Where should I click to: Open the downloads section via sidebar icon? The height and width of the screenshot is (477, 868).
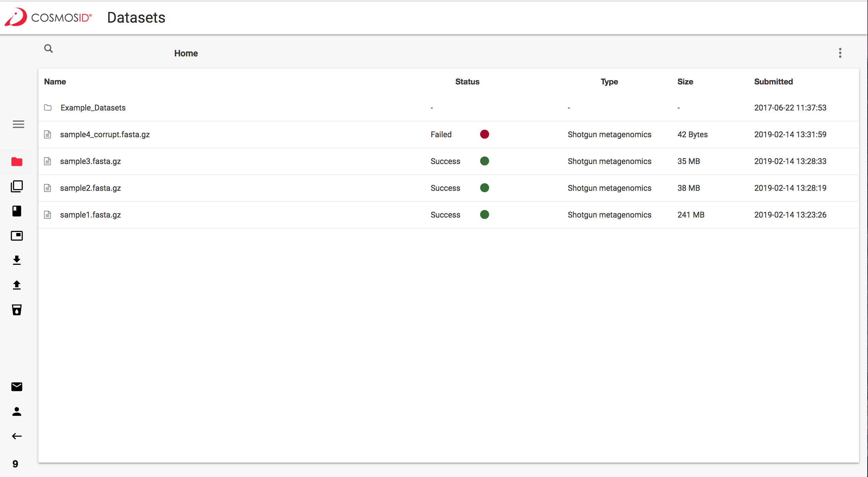pyautogui.click(x=17, y=260)
